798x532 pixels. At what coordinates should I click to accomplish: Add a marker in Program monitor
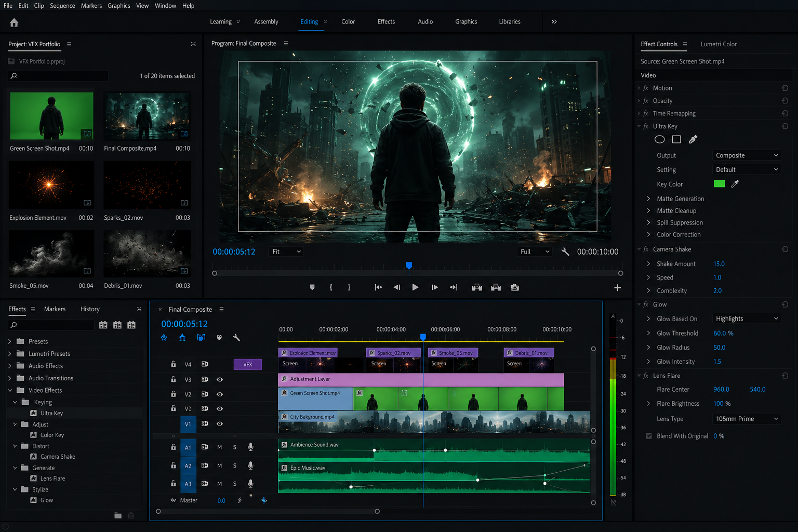(x=312, y=287)
